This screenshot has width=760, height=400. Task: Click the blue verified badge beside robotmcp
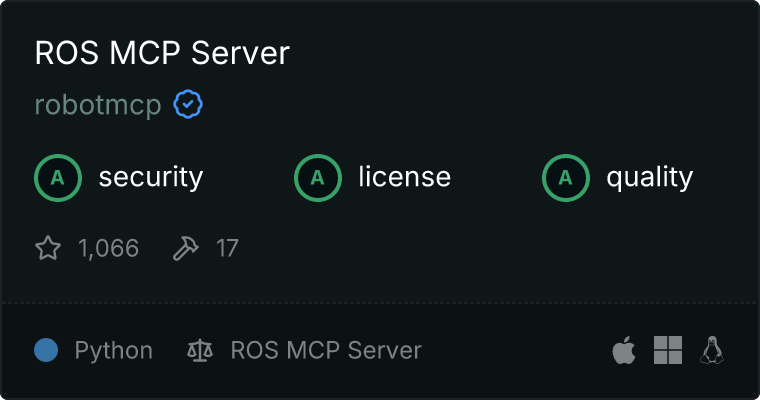[x=188, y=105]
